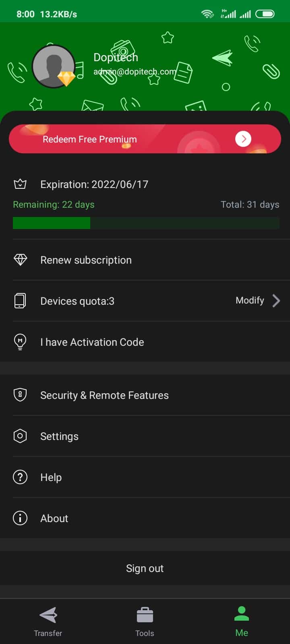Click Modify next to Devices quota
The height and width of the screenshot is (644, 290).
250,301
